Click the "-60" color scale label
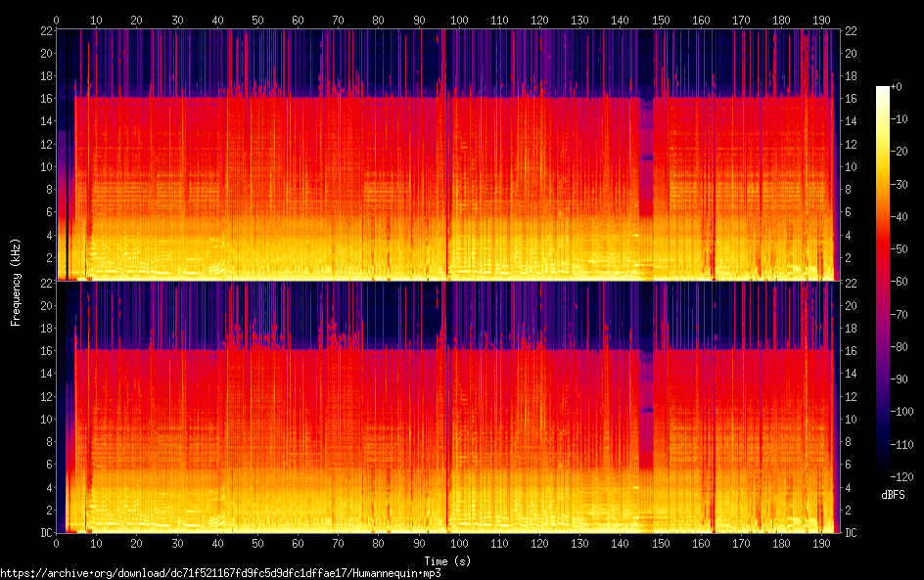Image resolution: width=924 pixels, height=580 pixels. (901, 280)
